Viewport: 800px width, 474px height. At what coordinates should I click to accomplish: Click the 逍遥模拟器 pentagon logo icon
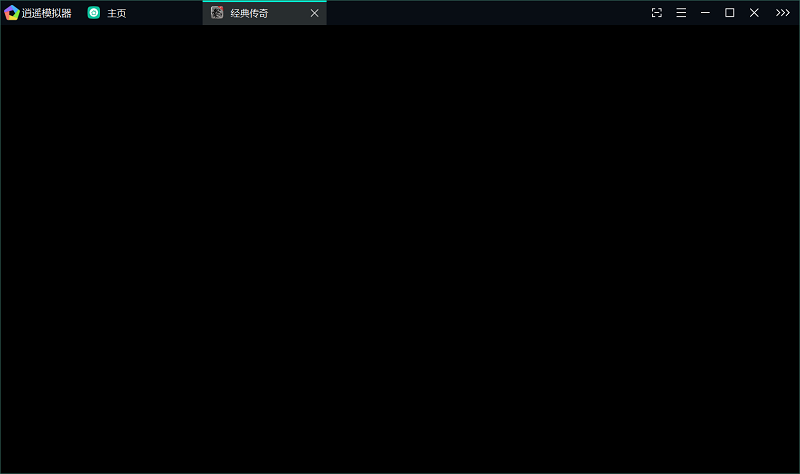pyautogui.click(x=12, y=13)
